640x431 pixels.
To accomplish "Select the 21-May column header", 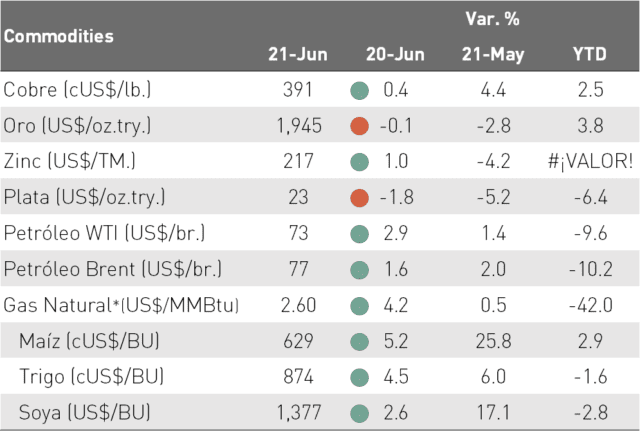I will tap(493, 55).
